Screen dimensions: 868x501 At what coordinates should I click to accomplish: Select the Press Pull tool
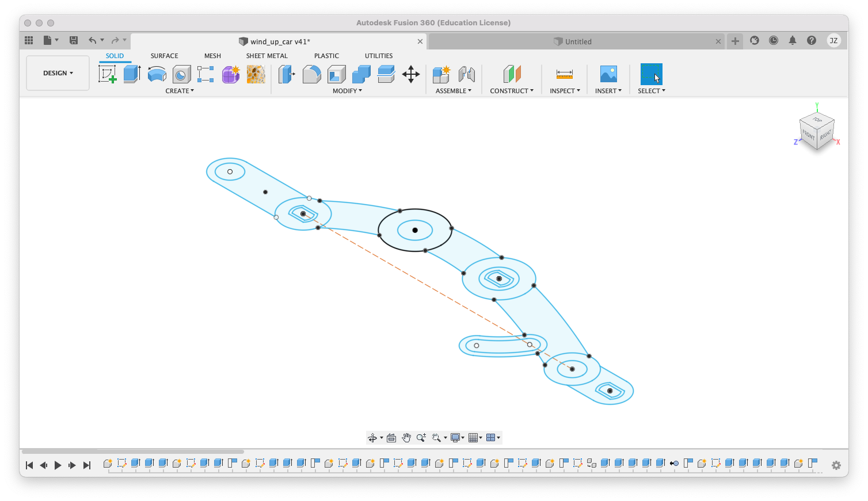point(287,74)
